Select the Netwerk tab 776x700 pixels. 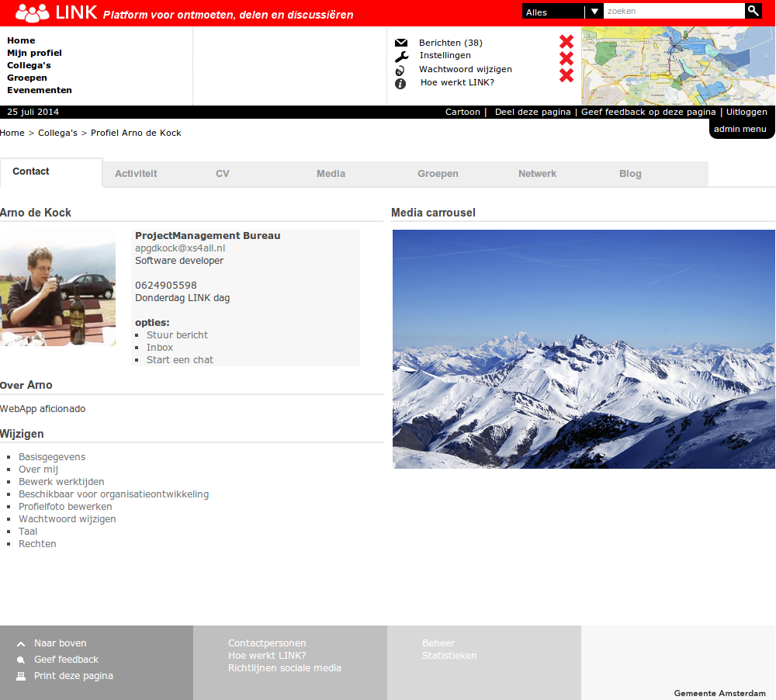537,174
